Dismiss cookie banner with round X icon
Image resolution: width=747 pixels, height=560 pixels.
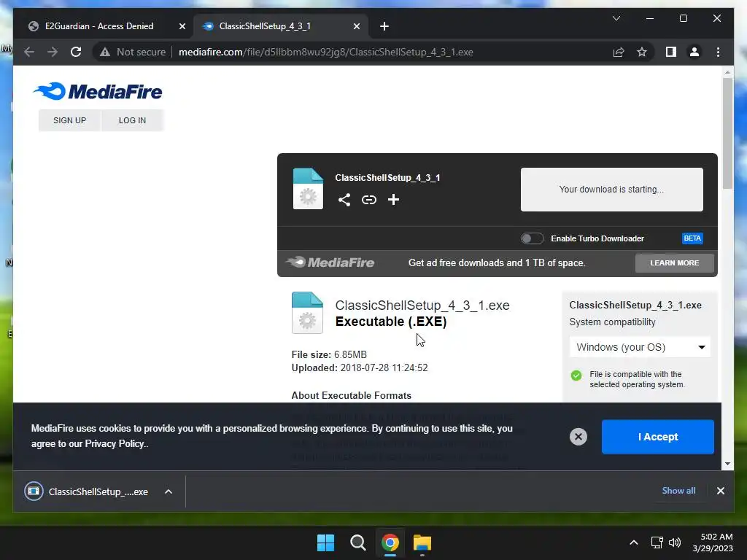(578, 437)
